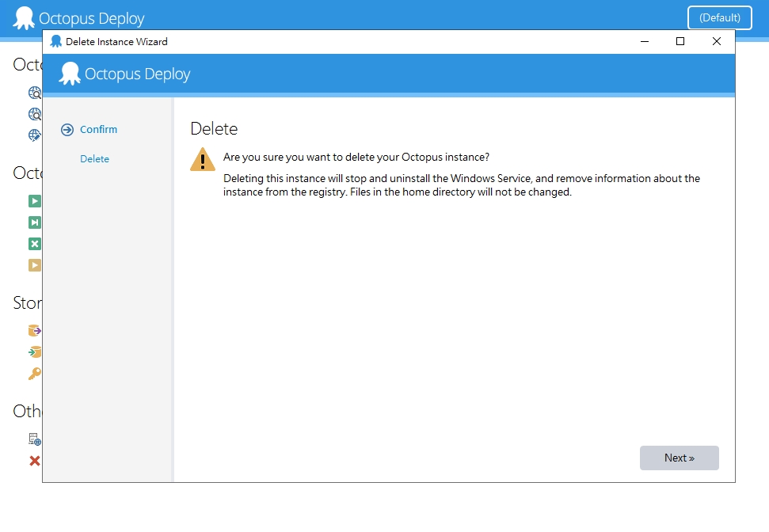Click the Next button in the wizard
769x532 pixels.
[680, 458]
